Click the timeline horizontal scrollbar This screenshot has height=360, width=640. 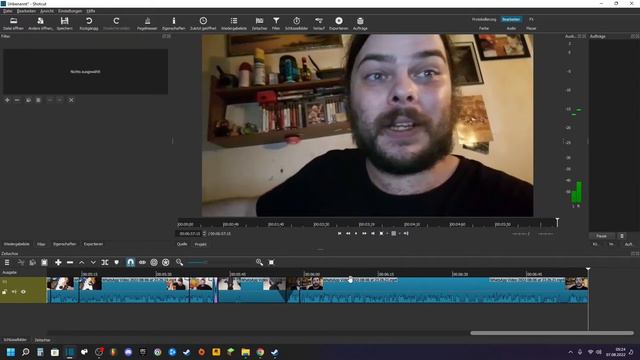point(551,333)
